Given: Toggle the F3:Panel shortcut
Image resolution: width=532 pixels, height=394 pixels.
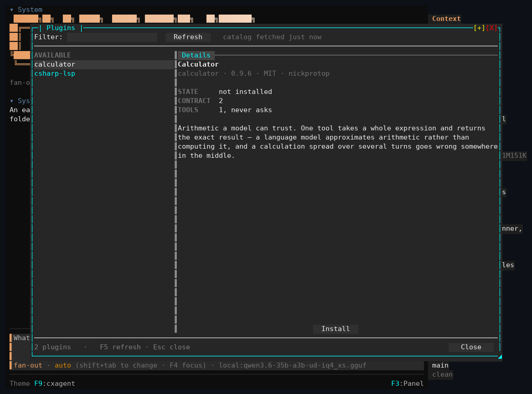Looking at the screenshot, I should tap(407, 384).
